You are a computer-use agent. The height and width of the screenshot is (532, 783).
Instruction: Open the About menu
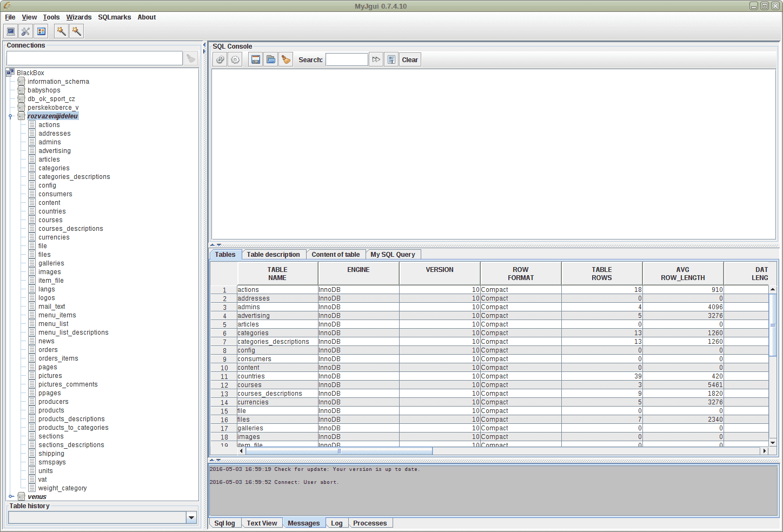coord(147,17)
